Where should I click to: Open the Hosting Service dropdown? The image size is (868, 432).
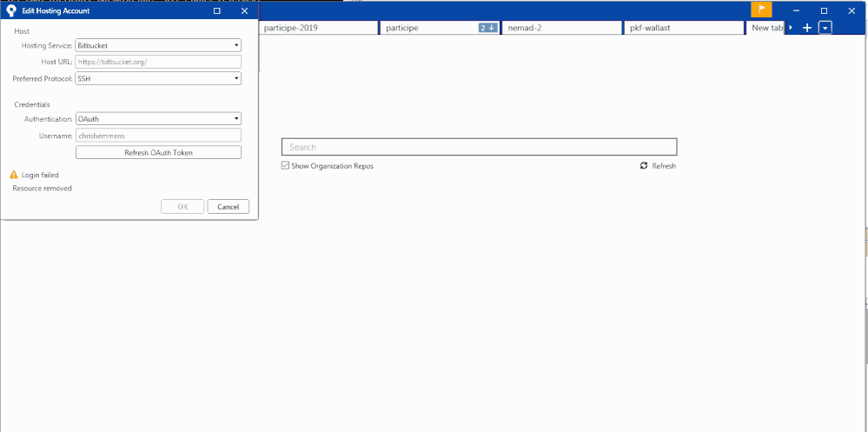pos(158,45)
